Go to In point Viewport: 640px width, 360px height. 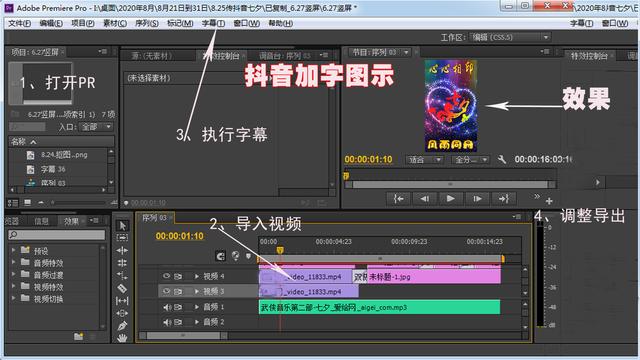398,199
